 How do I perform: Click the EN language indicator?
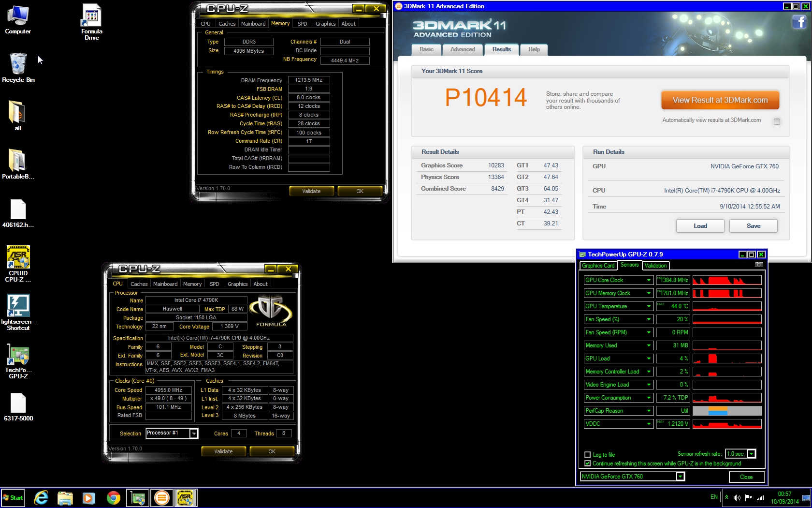[x=714, y=497]
